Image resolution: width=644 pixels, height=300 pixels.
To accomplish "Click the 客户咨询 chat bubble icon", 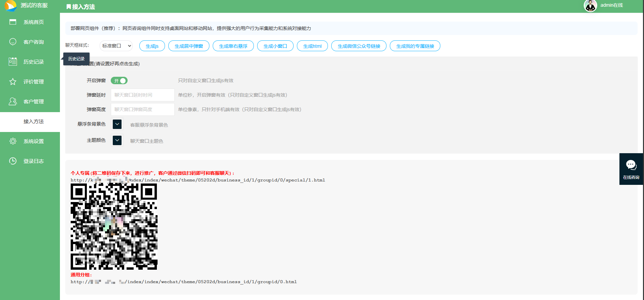I will [x=13, y=42].
